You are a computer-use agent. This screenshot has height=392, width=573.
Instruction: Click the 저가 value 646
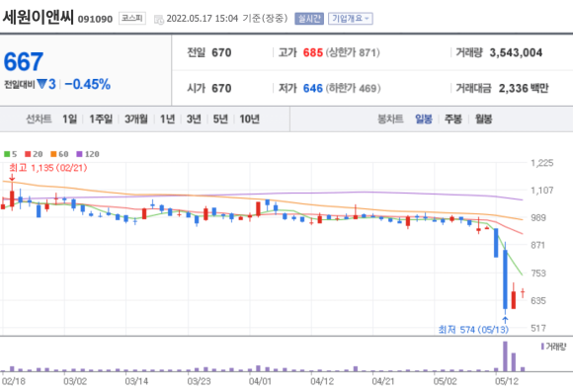click(x=313, y=88)
